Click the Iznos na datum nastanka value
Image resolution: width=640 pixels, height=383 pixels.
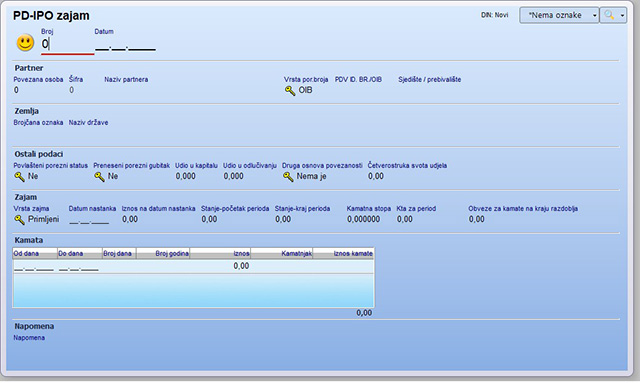point(130,219)
